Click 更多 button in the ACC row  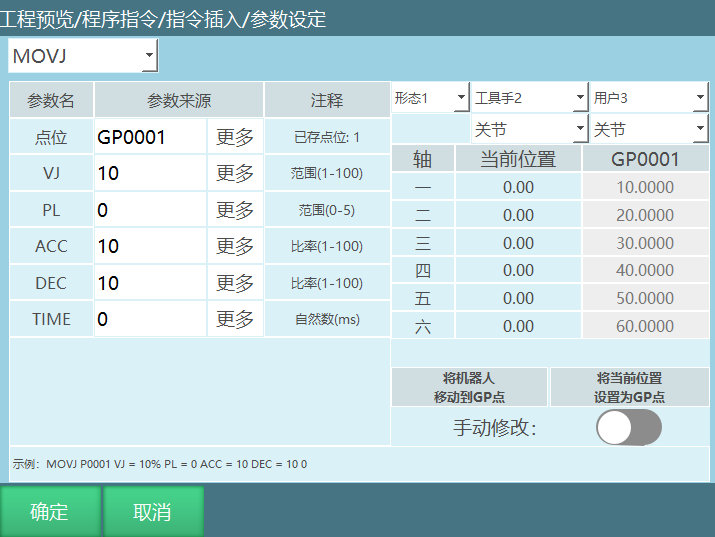click(235, 246)
